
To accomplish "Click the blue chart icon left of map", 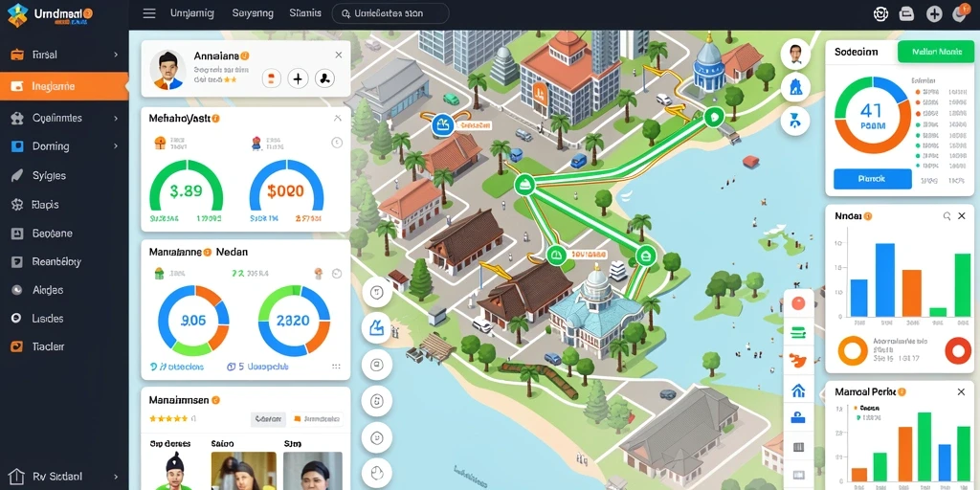I will pos(377,327).
